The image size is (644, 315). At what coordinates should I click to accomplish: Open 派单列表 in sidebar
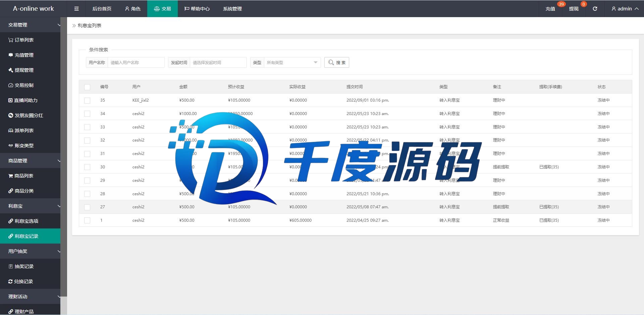click(30, 130)
